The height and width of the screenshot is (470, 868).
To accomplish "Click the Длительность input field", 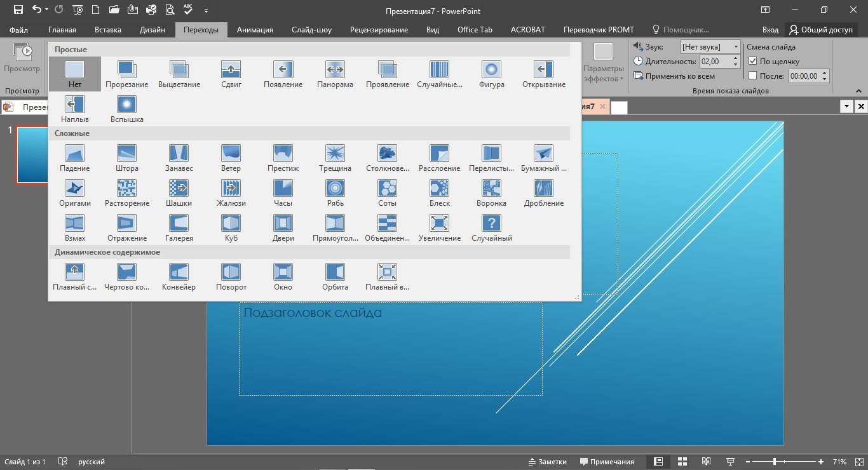I will tap(715, 62).
